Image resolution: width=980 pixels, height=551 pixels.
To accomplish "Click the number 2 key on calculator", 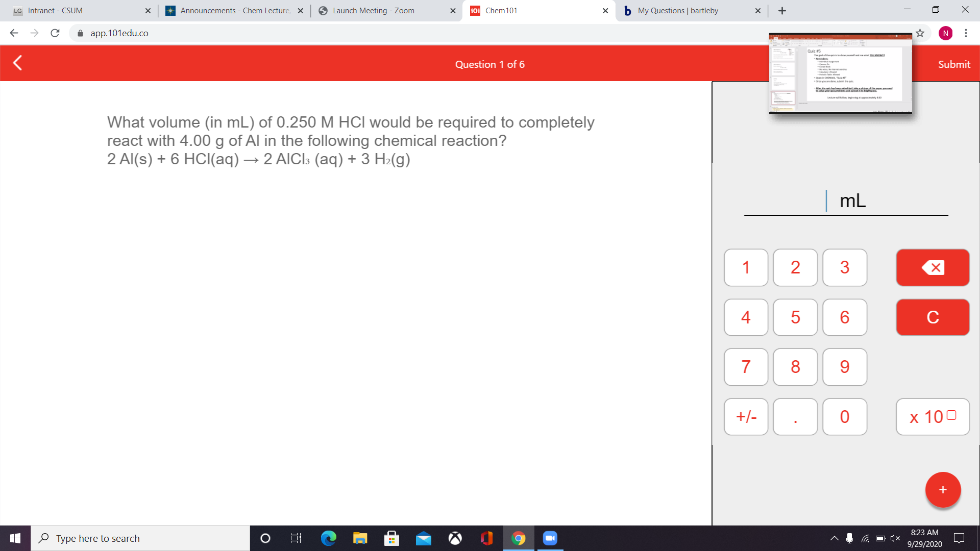I will (x=795, y=267).
